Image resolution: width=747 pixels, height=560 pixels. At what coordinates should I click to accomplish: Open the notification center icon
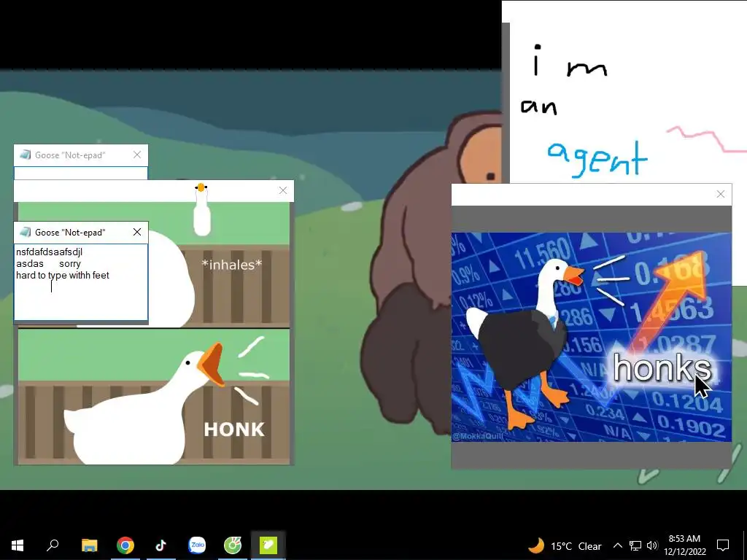[723, 545]
